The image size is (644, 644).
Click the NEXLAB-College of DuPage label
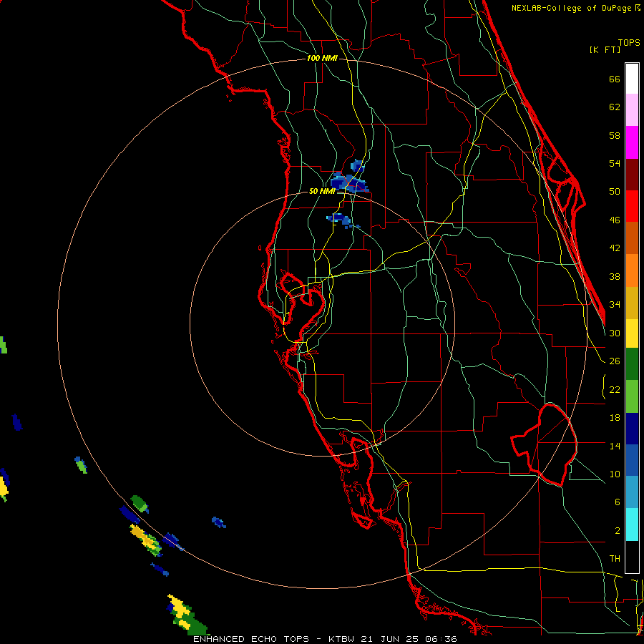(x=572, y=8)
